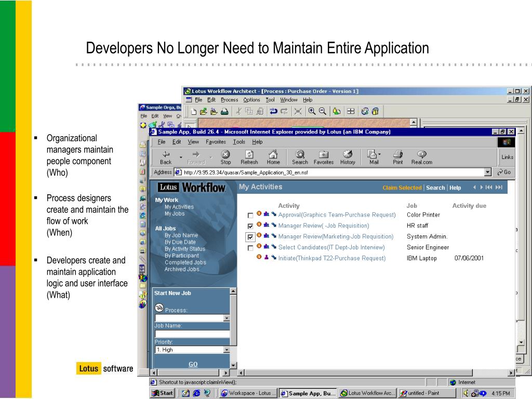532x399 pixels.
Task: Click the main horizontal scrollbar in IE window
Action: click(x=358, y=373)
